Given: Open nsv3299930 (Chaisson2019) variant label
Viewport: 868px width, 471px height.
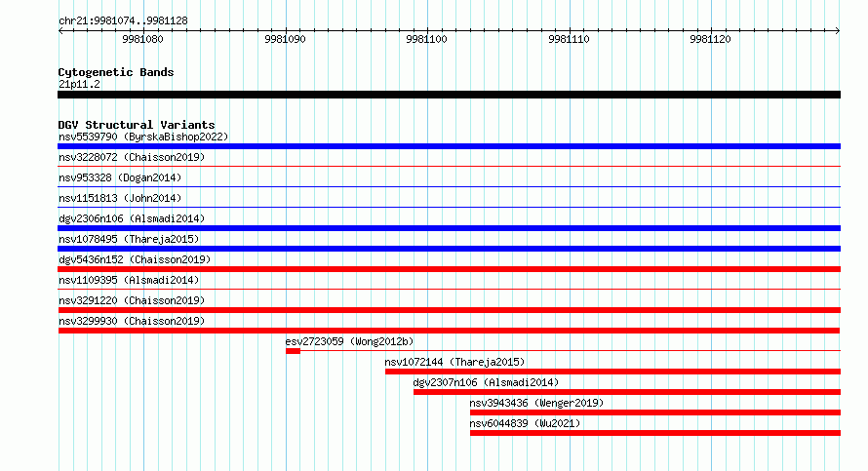Looking at the screenshot, I should [x=132, y=321].
